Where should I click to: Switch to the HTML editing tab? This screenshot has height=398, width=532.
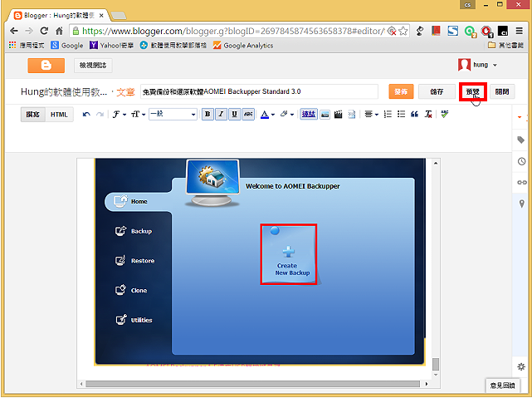click(60, 115)
